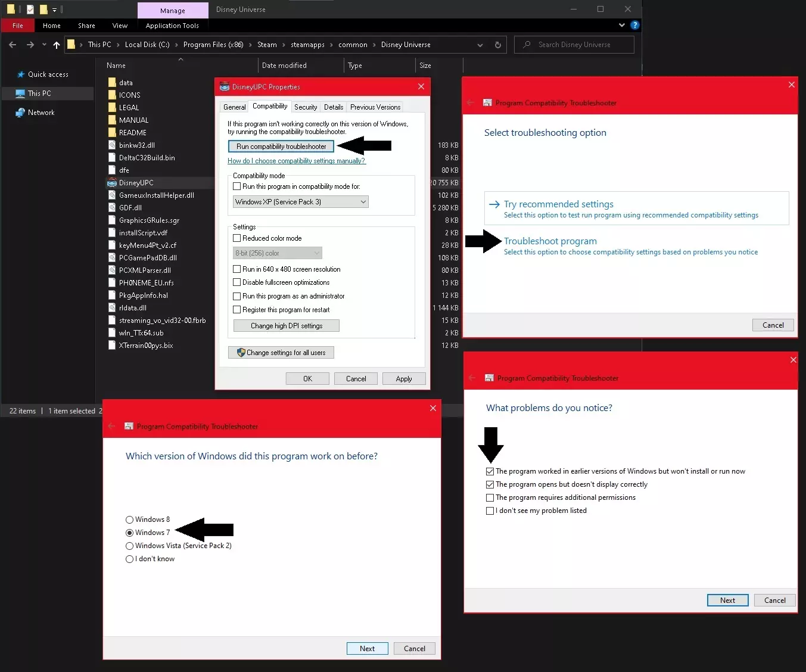Viewport: 806px width, 672px height.
Task: Click Run compatibility troubleshooter button
Action: coord(281,147)
